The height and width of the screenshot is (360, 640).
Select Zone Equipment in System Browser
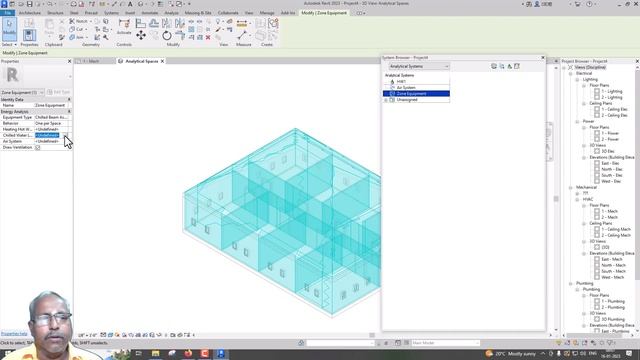pyautogui.click(x=416, y=94)
